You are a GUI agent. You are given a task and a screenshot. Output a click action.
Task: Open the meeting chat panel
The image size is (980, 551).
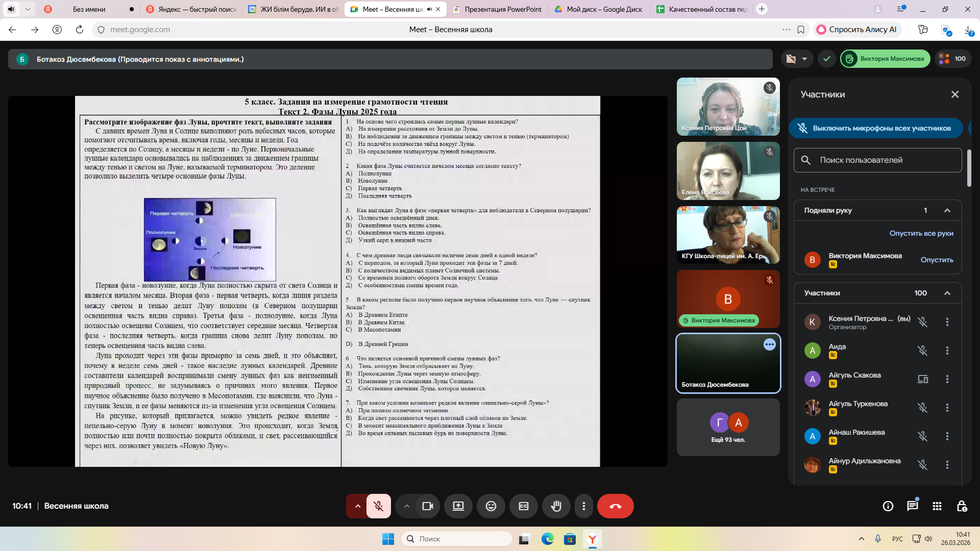pos(912,506)
